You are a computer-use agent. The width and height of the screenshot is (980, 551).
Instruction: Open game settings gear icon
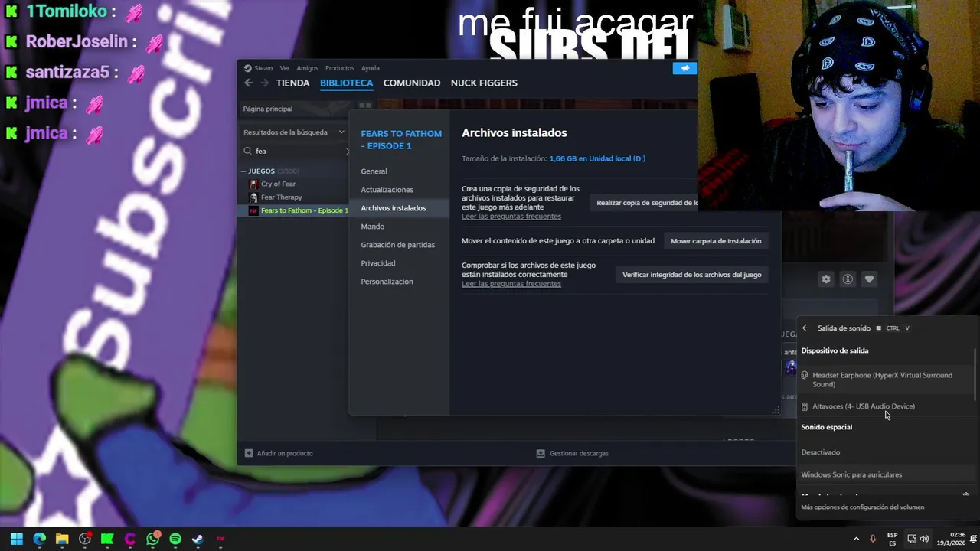826,279
